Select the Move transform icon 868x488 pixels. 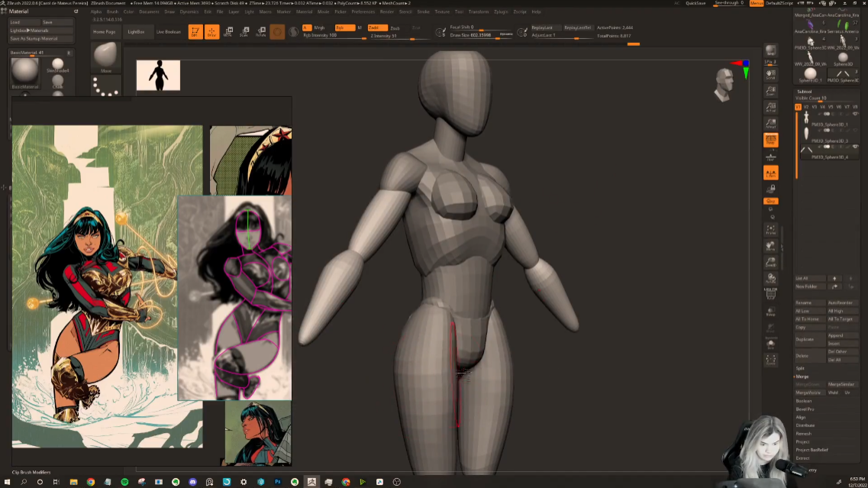click(x=228, y=31)
